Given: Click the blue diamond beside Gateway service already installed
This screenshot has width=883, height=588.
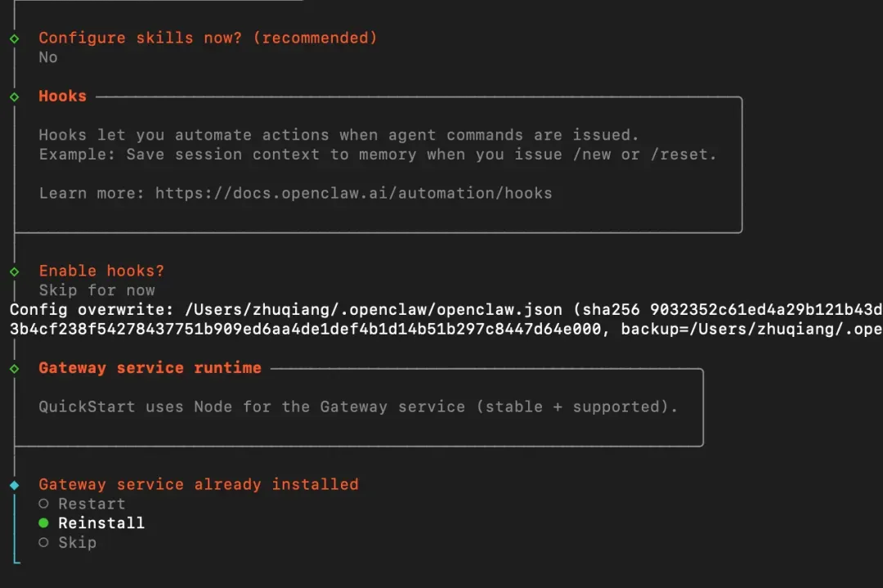Looking at the screenshot, I should [x=14, y=485].
